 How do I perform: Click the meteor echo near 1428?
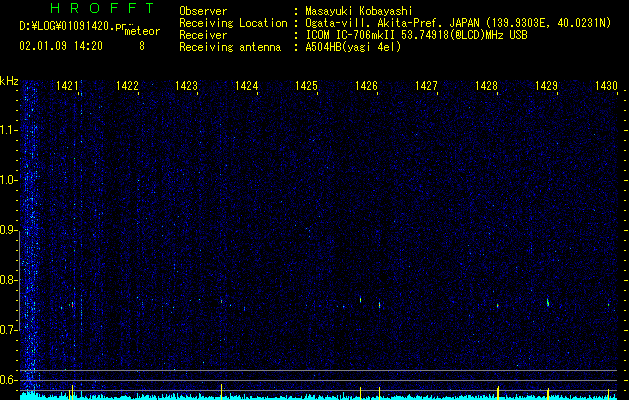point(497,306)
